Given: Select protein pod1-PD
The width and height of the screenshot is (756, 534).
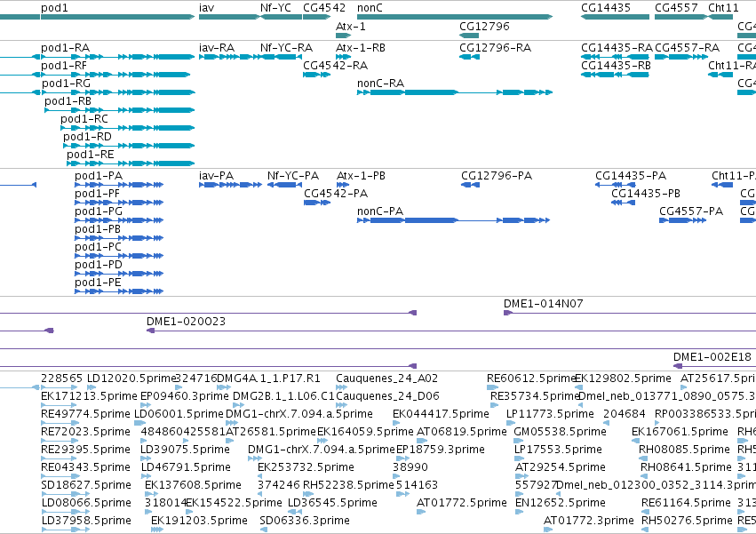Looking at the screenshot, I should (119, 274).
